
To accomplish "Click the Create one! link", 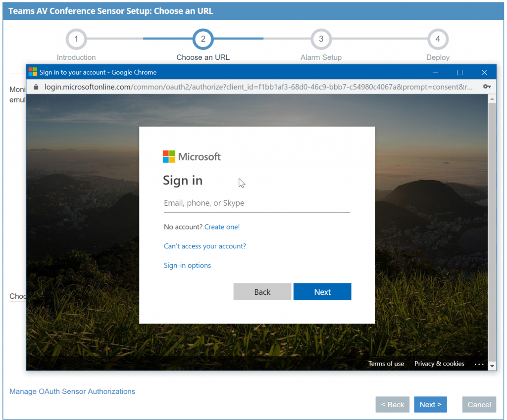I will 222,227.
